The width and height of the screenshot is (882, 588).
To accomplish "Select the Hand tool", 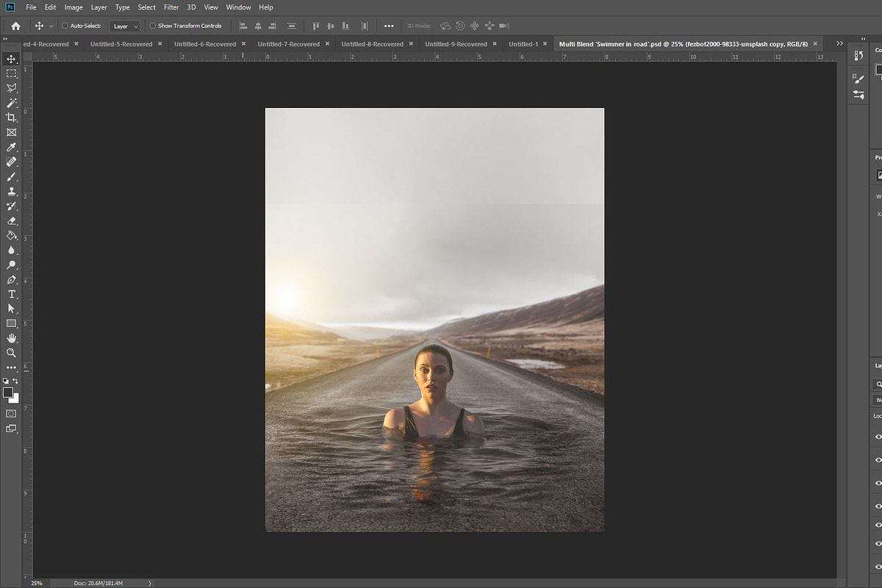I will coord(11,338).
